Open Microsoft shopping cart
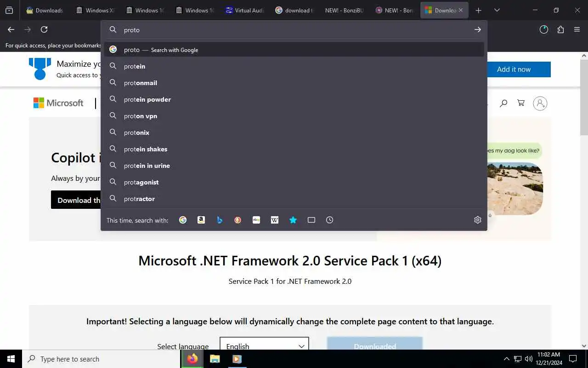 coord(521,103)
